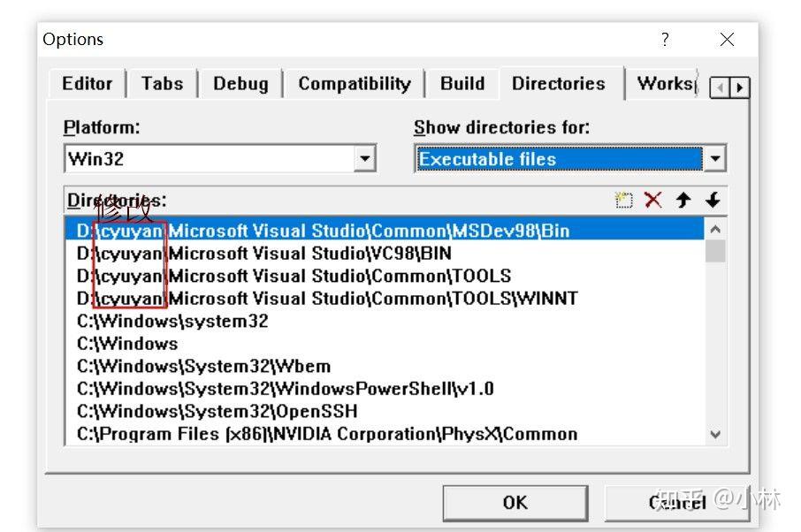The width and height of the screenshot is (801, 532).
Task: Open the Show directories for dropdown
Action: (x=715, y=158)
